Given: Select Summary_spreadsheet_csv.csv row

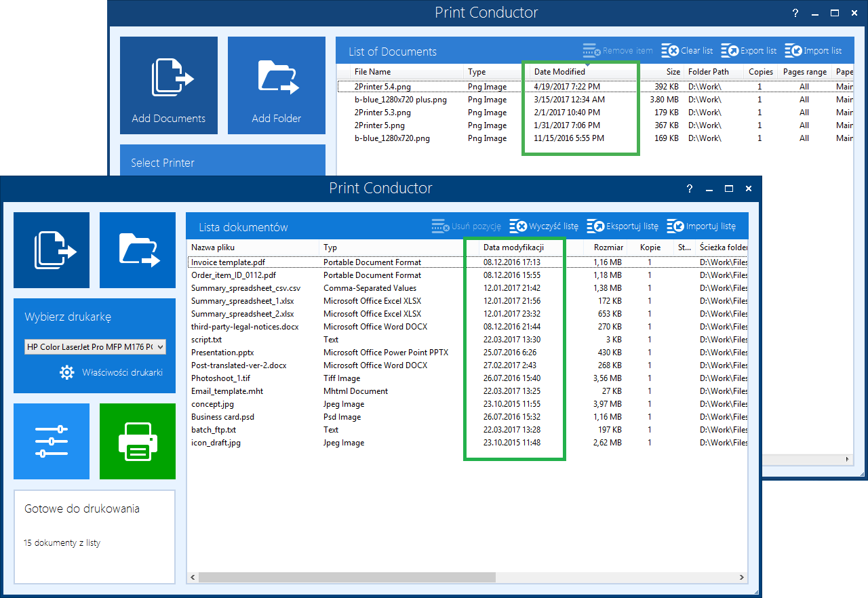Looking at the screenshot, I should pos(468,288).
